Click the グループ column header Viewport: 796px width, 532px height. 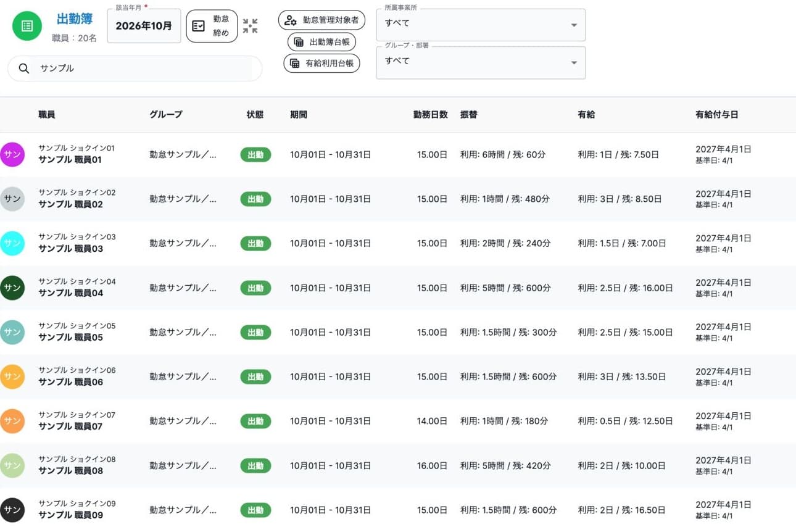[166, 115]
